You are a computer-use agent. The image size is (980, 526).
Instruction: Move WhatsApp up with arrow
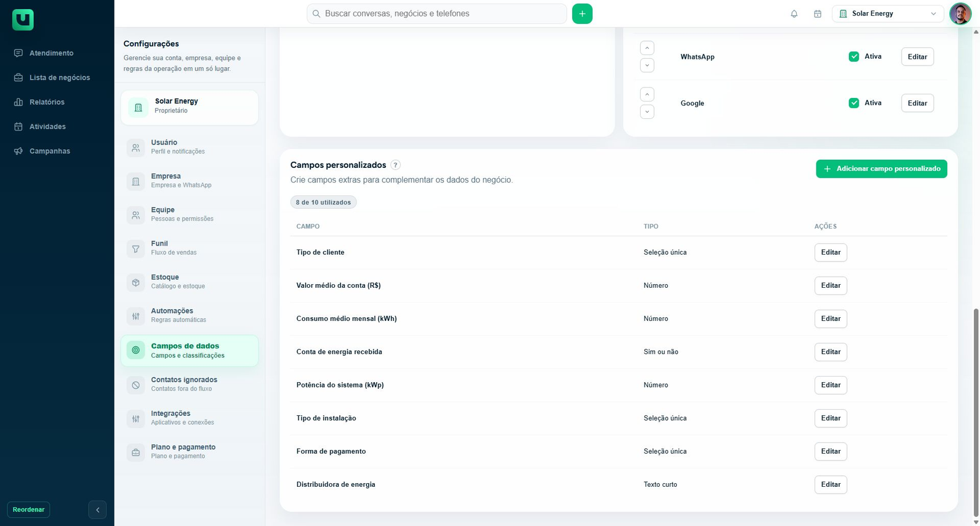click(647, 48)
